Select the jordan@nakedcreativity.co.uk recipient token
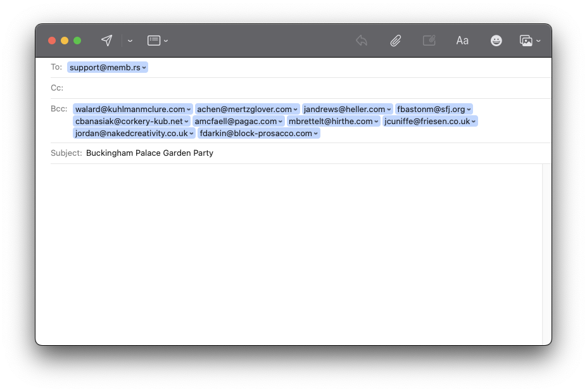The image size is (587, 392). (131, 133)
